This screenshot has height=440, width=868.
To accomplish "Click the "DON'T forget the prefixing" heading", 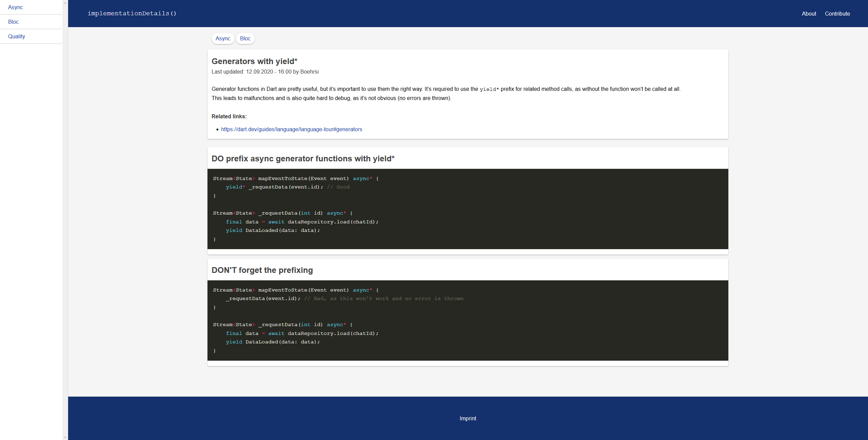I will 262,270.
